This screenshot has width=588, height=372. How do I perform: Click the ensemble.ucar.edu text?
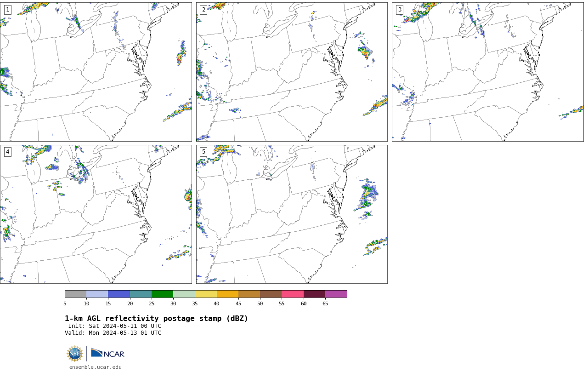coord(95,367)
